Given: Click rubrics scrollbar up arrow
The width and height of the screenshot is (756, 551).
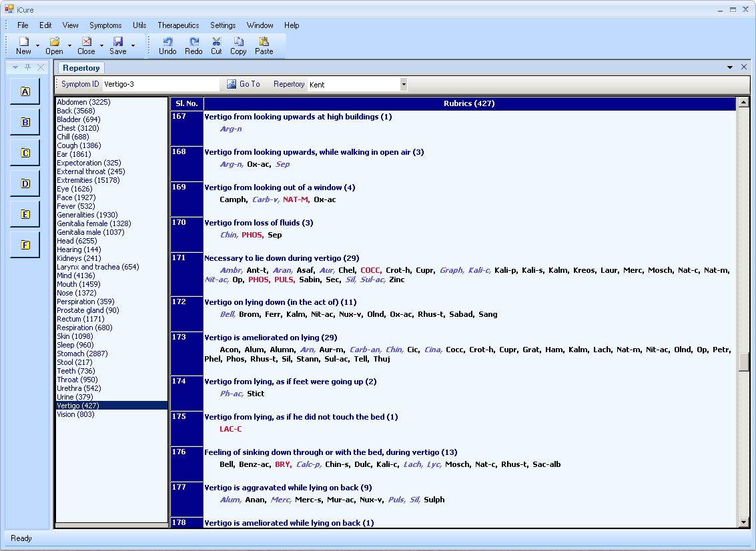Looking at the screenshot, I should 743,101.
